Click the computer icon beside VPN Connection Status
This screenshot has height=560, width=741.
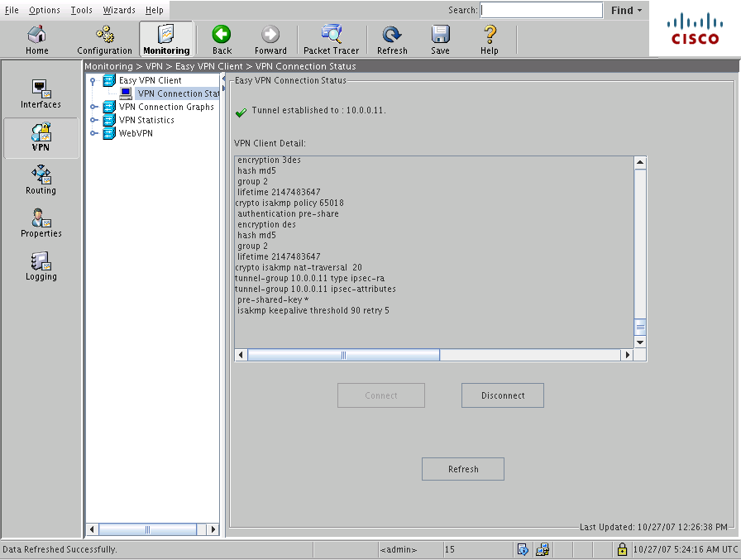126,93
